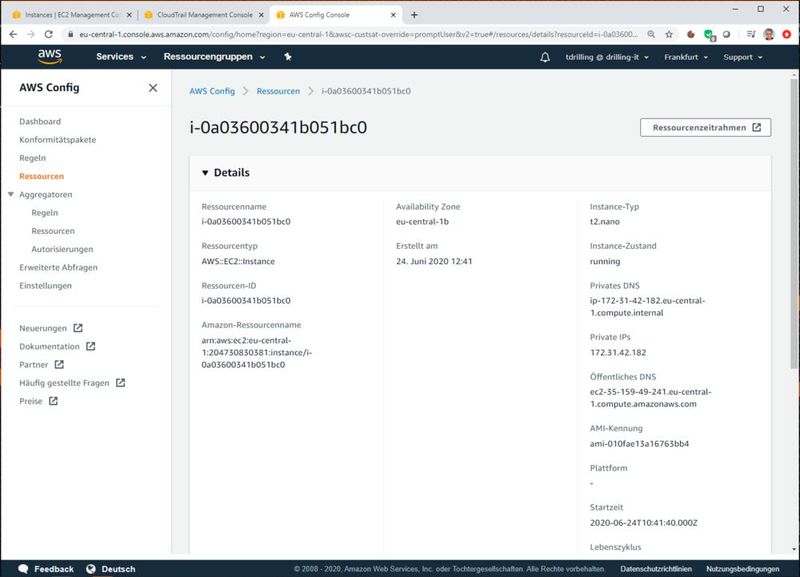This screenshot has width=800, height=577.
Task: Click the browser address bar URL
Action: 358,34
